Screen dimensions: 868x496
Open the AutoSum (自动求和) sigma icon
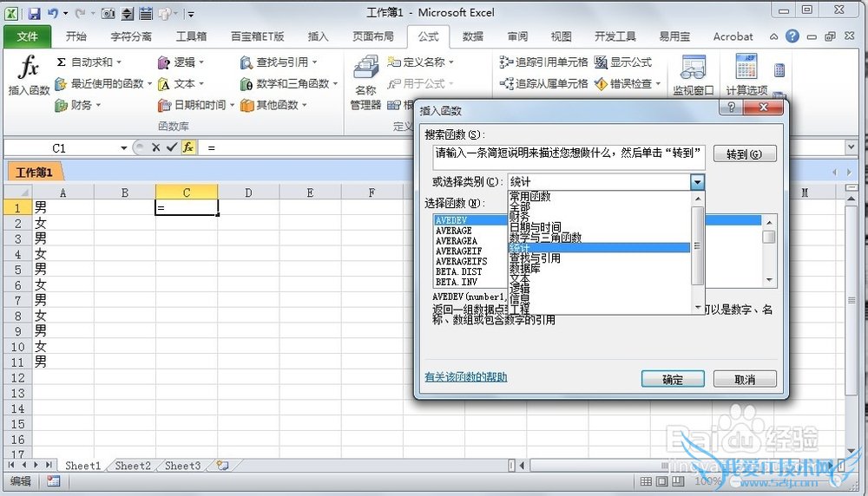click(x=62, y=62)
